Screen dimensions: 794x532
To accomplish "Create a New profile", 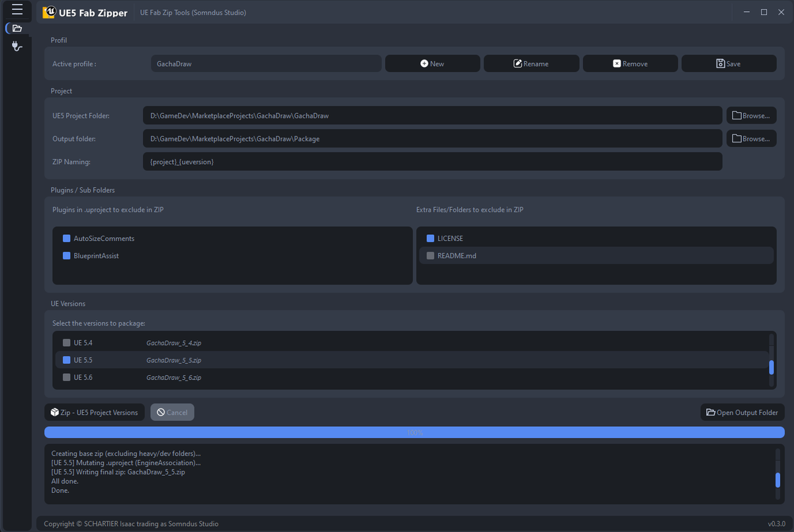I will [433, 64].
